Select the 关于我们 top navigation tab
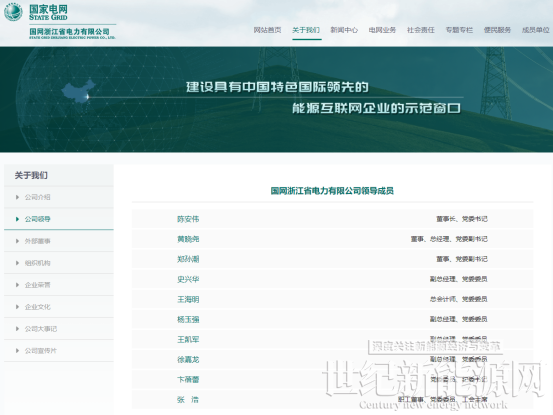Screen dimensions: 553x415 tap(306, 30)
